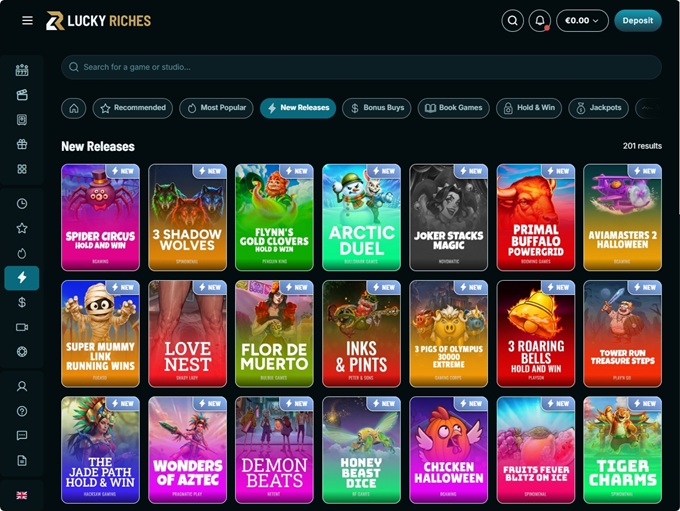Open Arctic Duel game
The height and width of the screenshot is (511, 680).
tap(361, 217)
